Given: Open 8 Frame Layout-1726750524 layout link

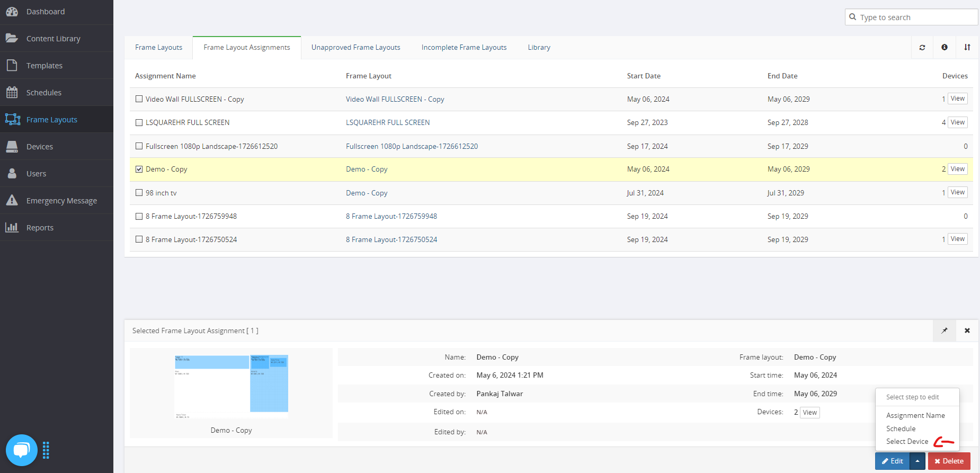Looking at the screenshot, I should pos(391,239).
